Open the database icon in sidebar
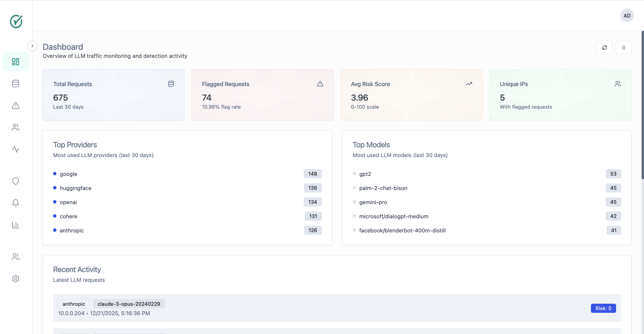 pos(15,84)
